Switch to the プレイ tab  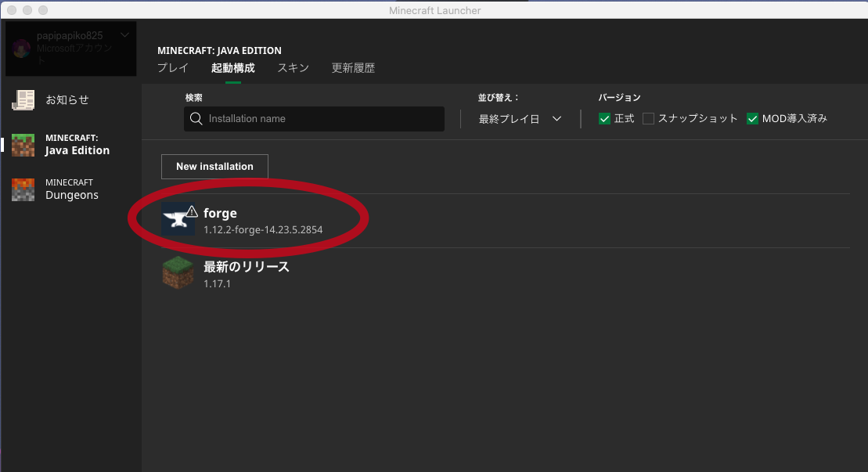[173, 68]
